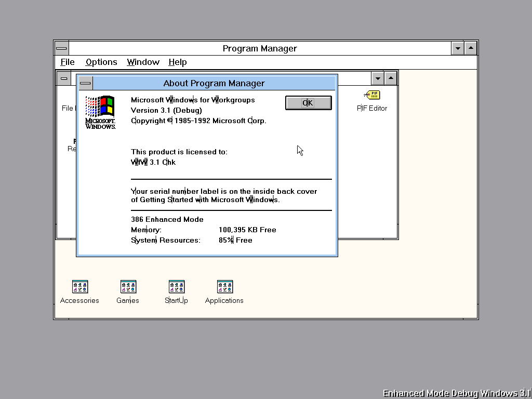532x399 pixels.
Task: Click the '85% Free' system resources value
Action: click(x=235, y=240)
